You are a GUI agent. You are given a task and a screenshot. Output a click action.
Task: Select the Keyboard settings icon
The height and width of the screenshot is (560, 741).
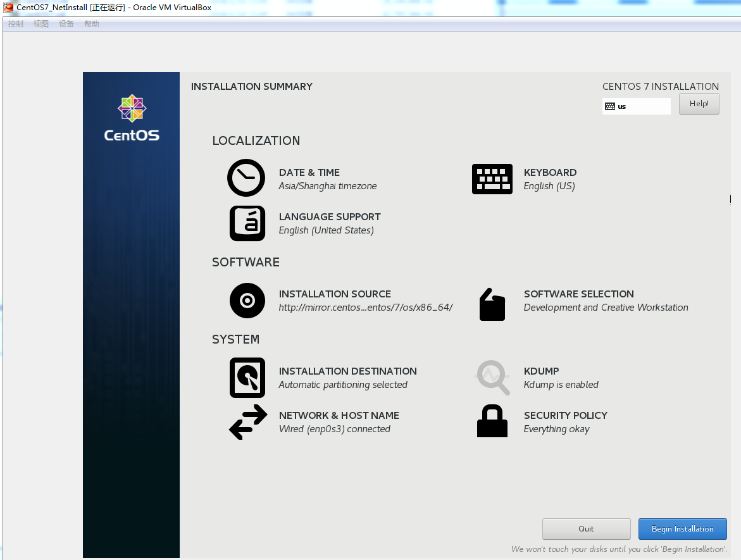tap(492, 178)
